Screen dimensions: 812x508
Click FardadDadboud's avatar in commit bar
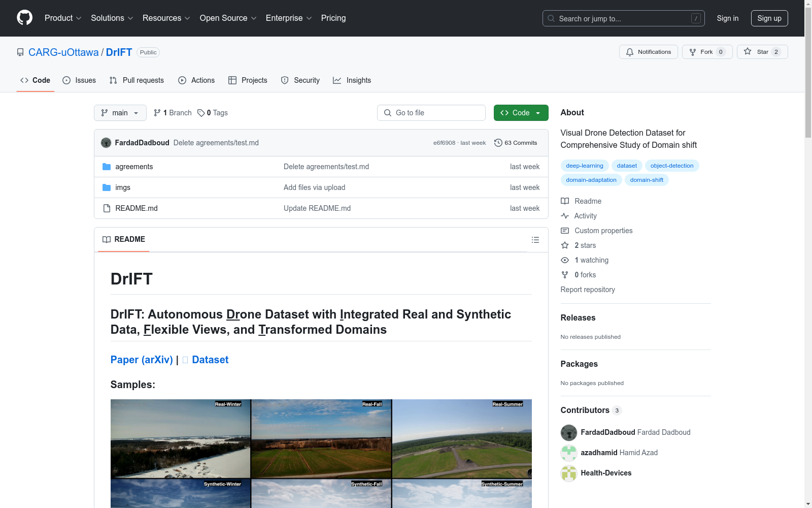click(106, 143)
